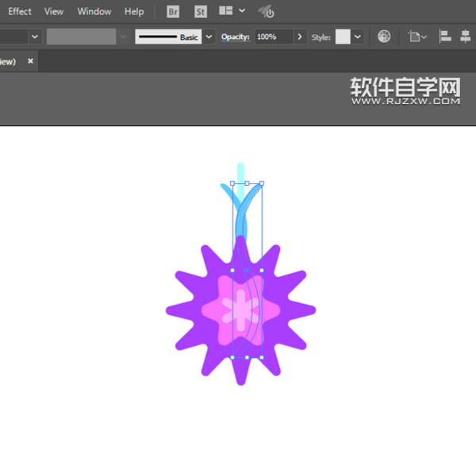Click the bottom-center selection handle
This screenshot has height=473, width=476.
(x=247, y=357)
